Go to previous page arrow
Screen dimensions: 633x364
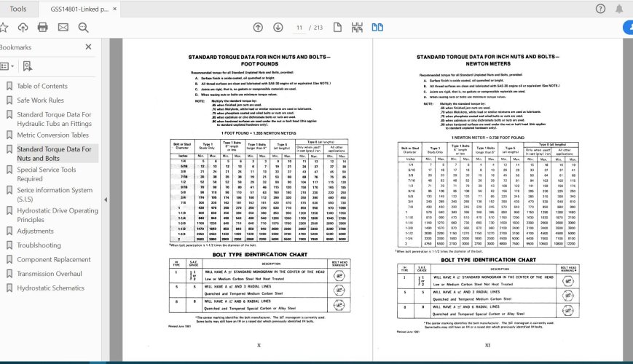(x=258, y=28)
